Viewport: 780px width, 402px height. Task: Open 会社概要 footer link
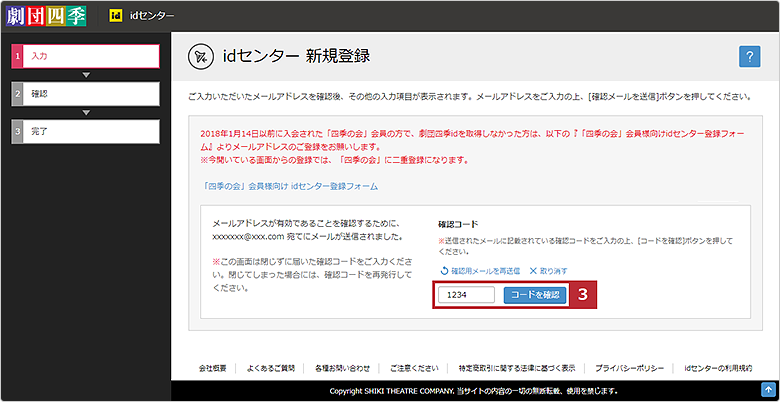point(213,368)
